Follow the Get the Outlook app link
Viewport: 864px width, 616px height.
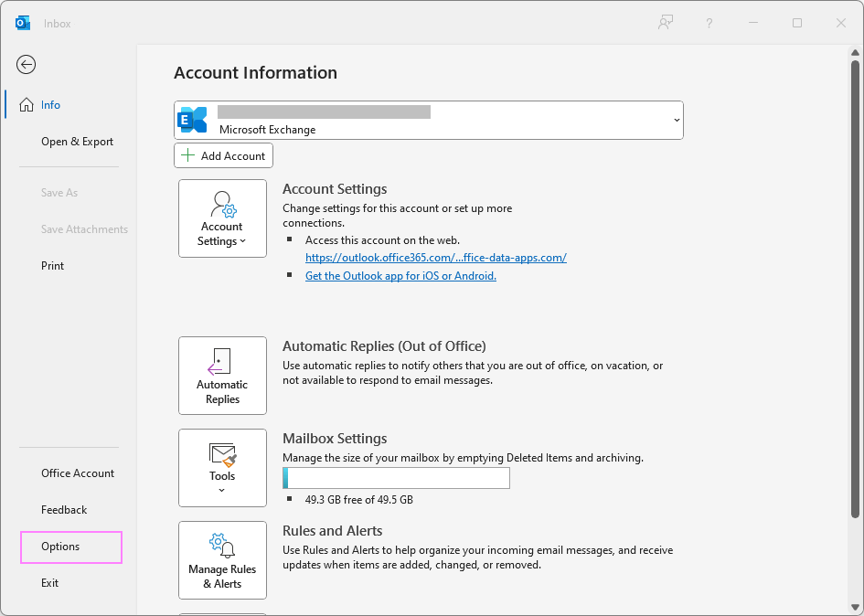coord(400,276)
